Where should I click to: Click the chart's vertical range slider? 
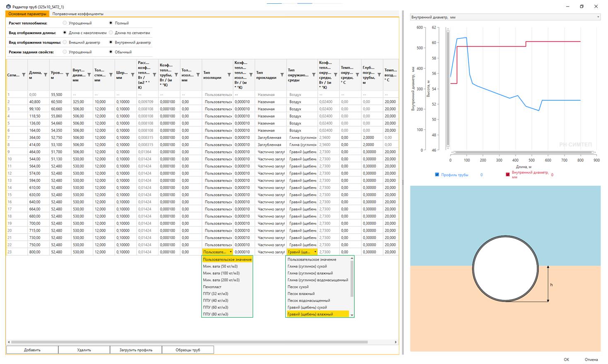click(x=448, y=88)
